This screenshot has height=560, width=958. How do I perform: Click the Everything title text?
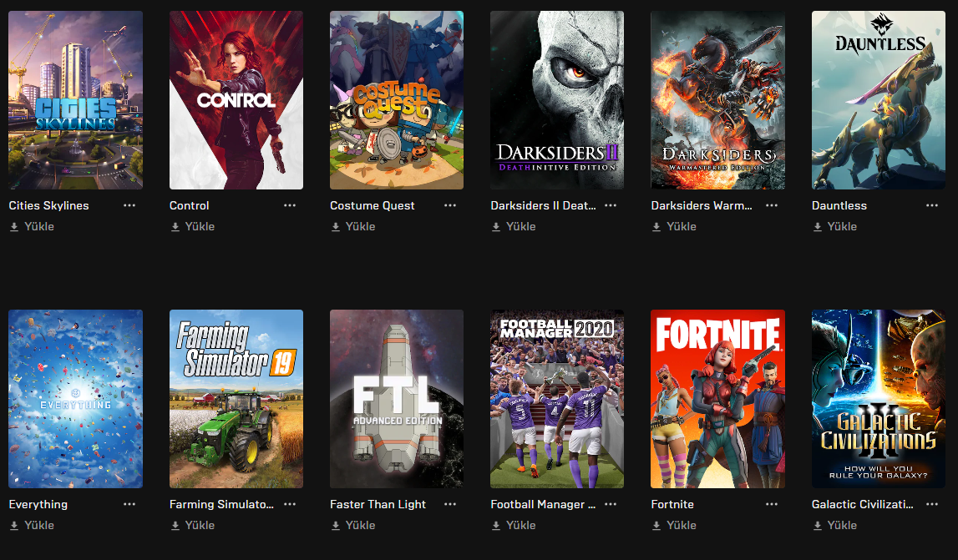point(38,504)
